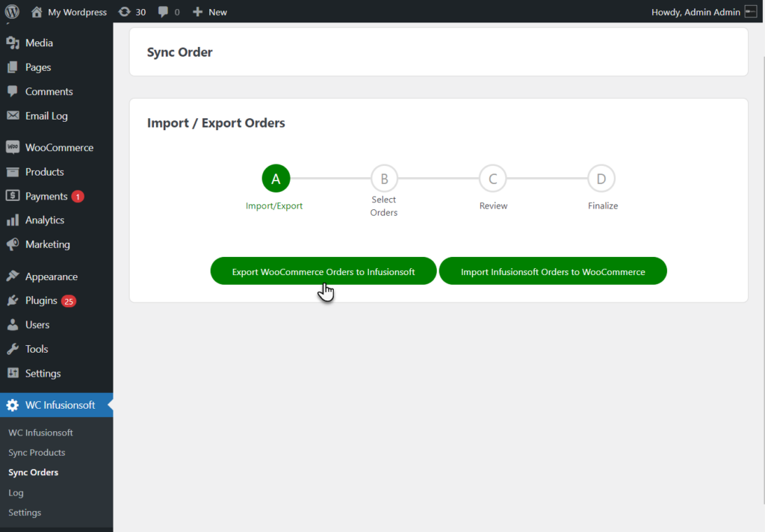Click Import Infusionsoft Orders to WooCommerce

(553, 271)
